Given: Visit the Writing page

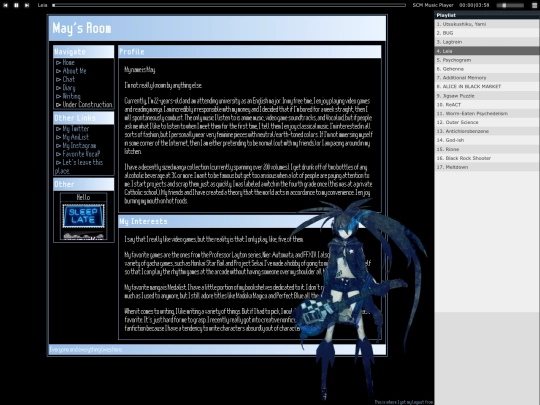Looking at the screenshot, I should click(71, 96).
